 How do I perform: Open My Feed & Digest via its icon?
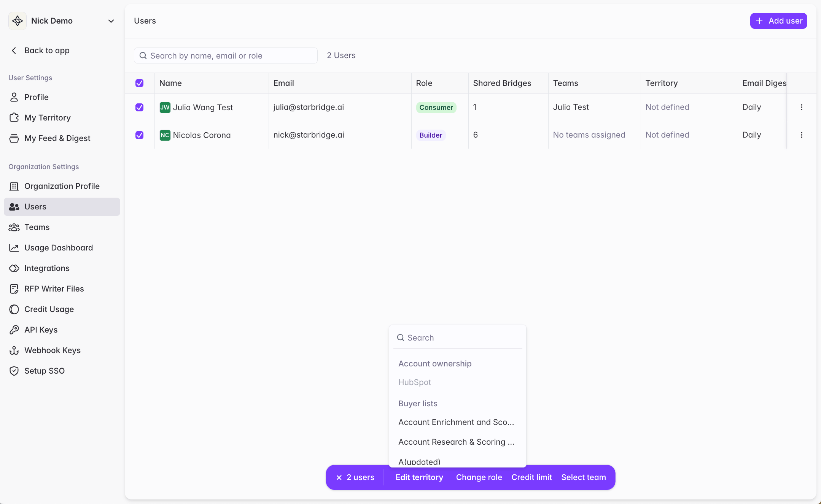(14, 138)
